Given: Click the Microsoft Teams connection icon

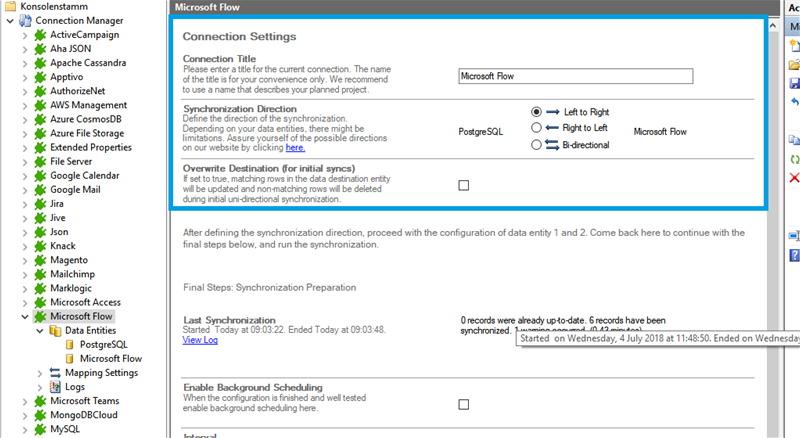Looking at the screenshot, I should (x=40, y=401).
